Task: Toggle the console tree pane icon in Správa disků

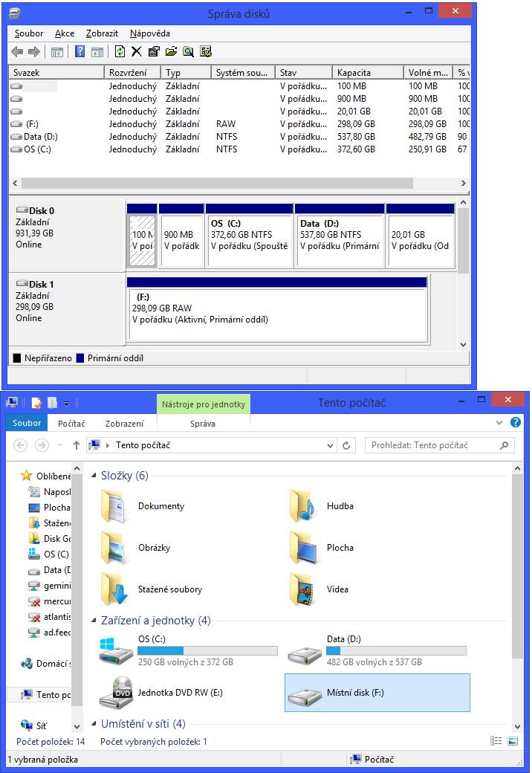Action: [57, 52]
